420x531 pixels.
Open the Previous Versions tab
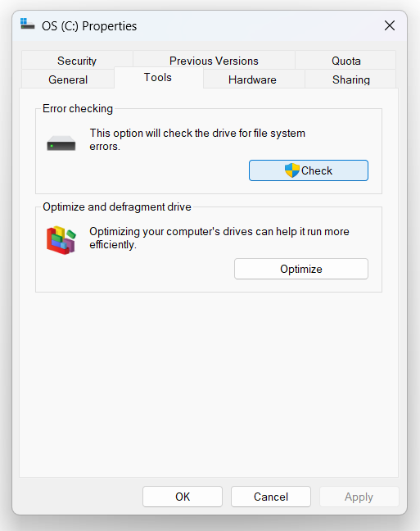click(214, 61)
